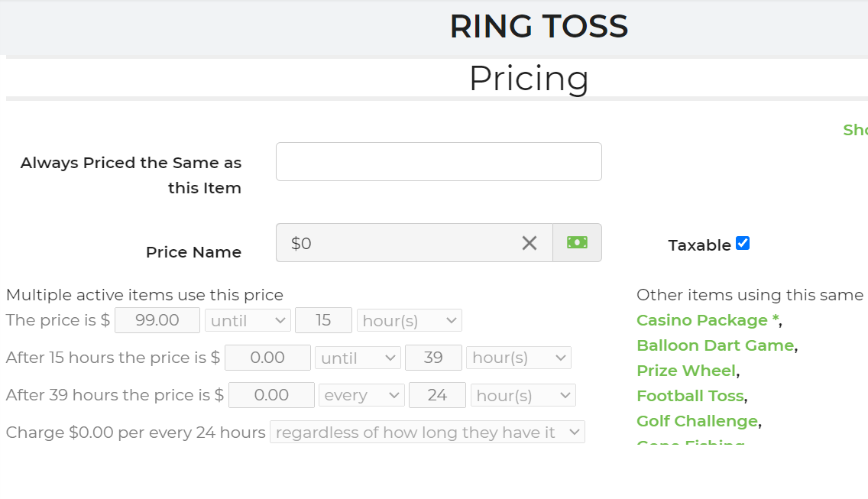This screenshot has height=499, width=868.
Task: Open the hour(s) dropdown next to 15
Action: (409, 320)
